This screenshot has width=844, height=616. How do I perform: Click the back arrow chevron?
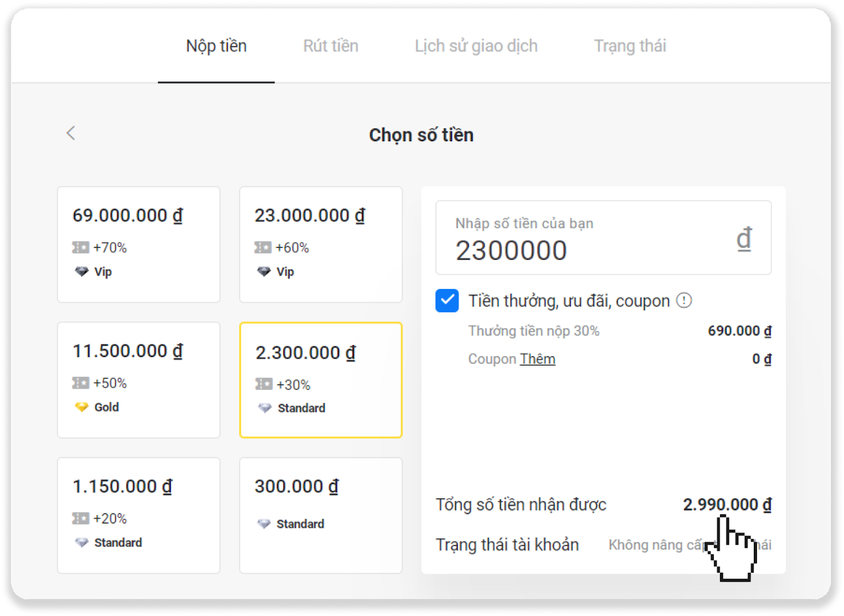[71, 133]
